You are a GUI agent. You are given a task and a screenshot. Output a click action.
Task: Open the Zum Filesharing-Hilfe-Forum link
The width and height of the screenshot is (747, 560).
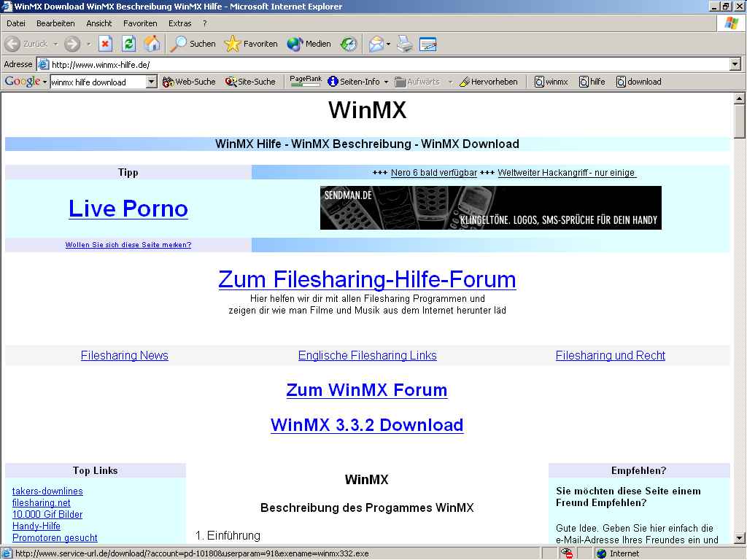tap(367, 279)
